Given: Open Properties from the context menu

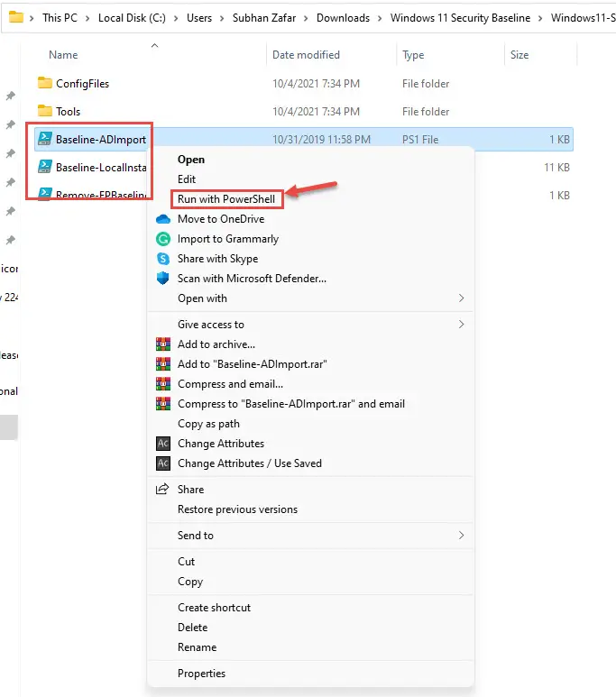Looking at the screenshot, I should pos(201,674).
